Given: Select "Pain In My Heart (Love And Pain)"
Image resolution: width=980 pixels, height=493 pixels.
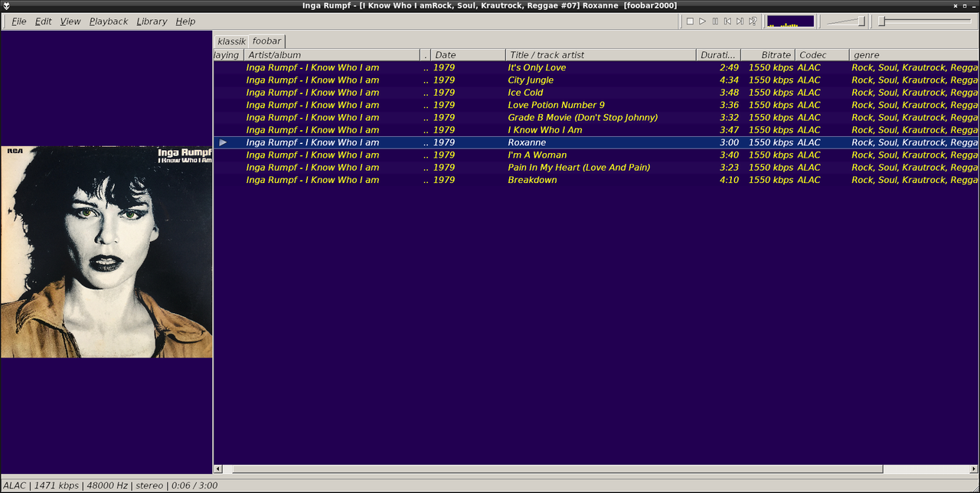Looking at the screenshot, I should click(x=579, y=167).
